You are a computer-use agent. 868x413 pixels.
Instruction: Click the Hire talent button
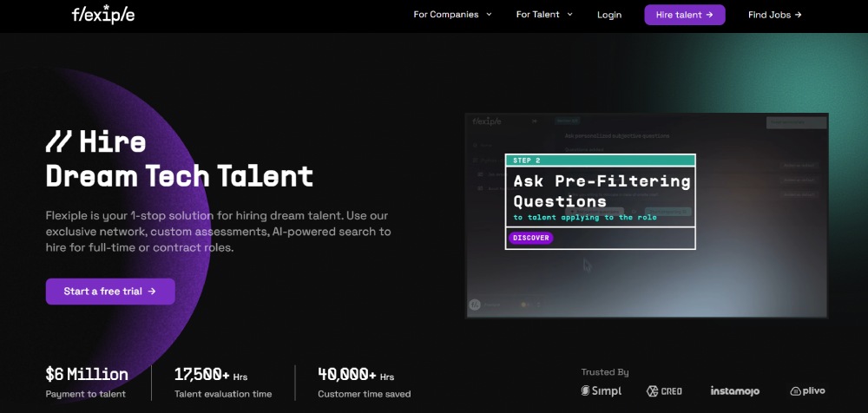click(684, 15)
